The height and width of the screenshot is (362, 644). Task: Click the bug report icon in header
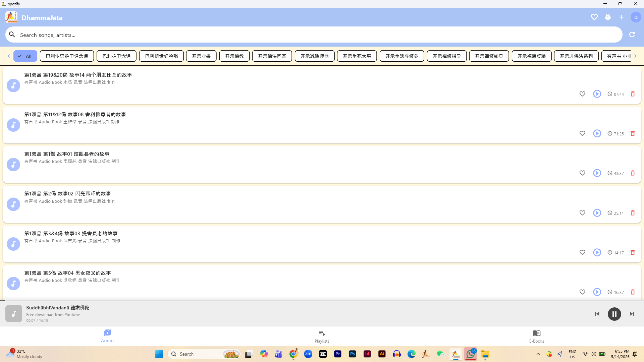608,17
